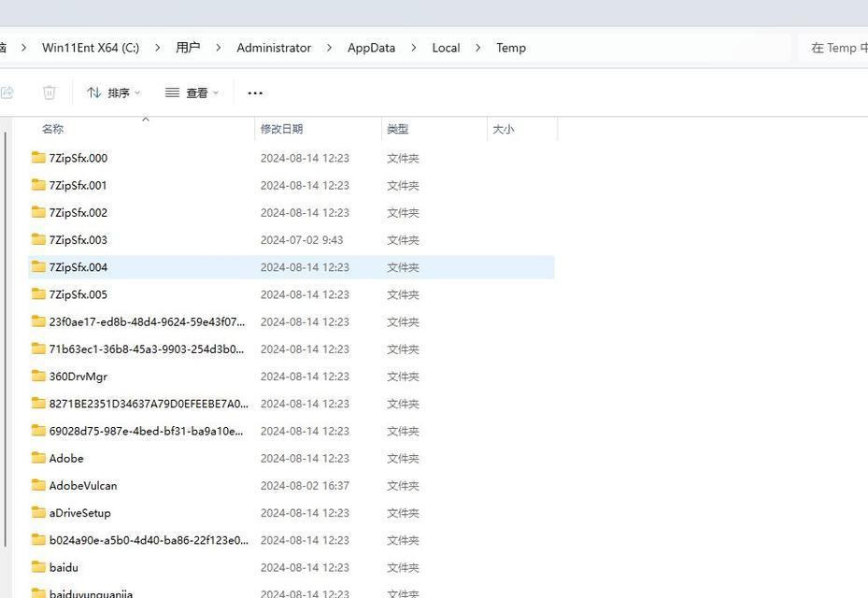The width and height of the screenshot is (868, 598).
Task: Sort by 修改日期 column header
Action: click(282, 129)
